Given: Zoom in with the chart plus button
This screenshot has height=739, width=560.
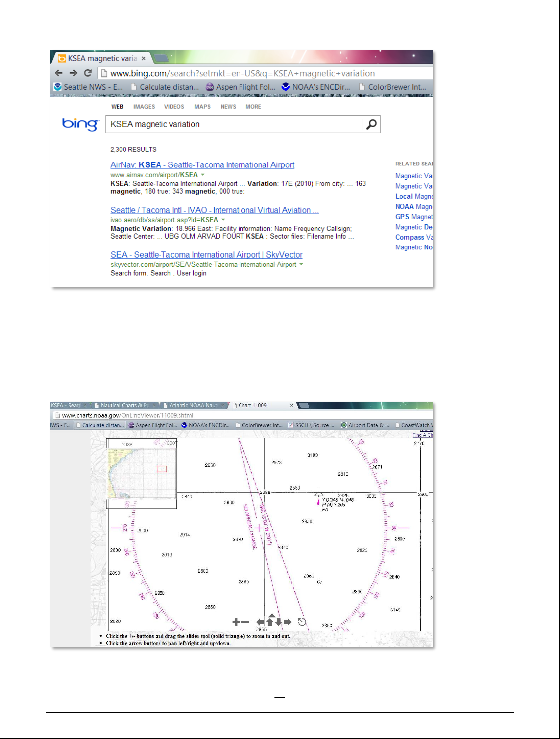Looking at the screenshot, I should click(x=236, y=622).
